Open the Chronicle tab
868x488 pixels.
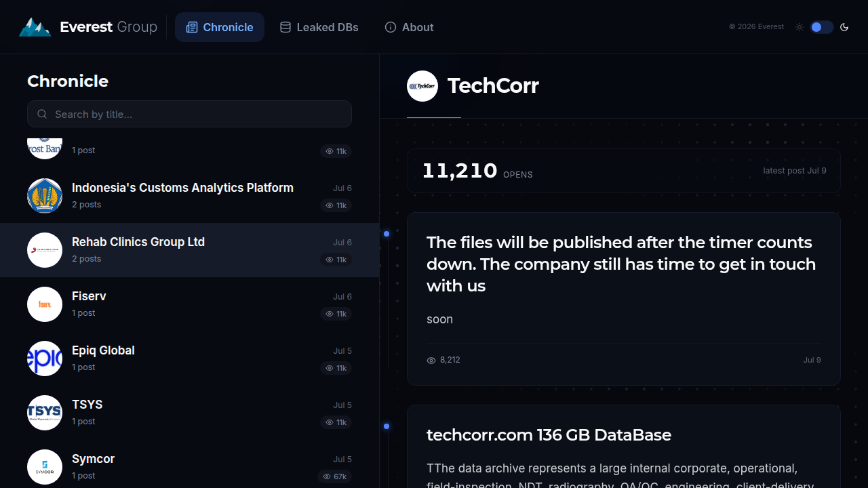tap(220, 27)
